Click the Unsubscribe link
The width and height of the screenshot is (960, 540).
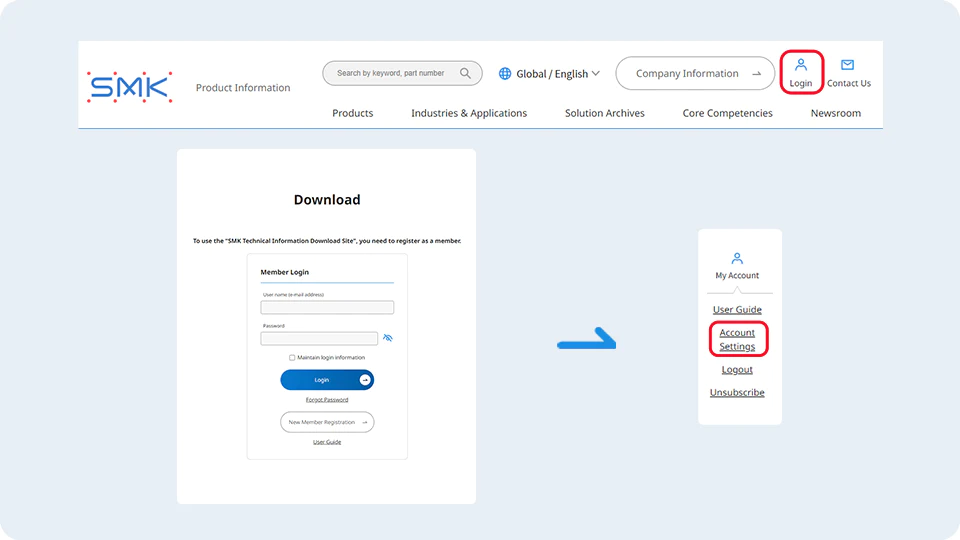[x=737, y=393]
